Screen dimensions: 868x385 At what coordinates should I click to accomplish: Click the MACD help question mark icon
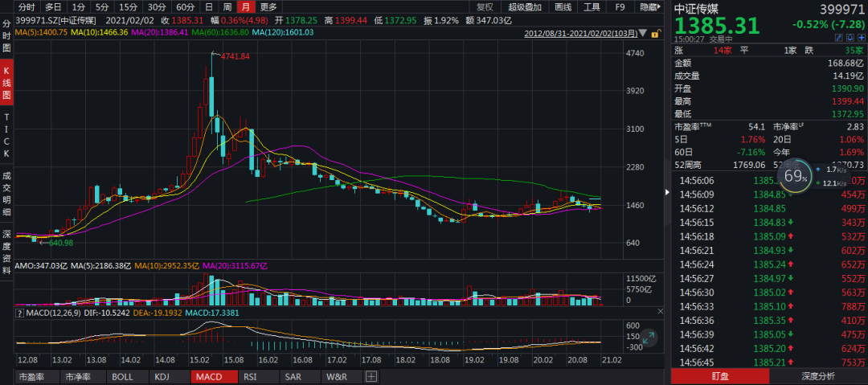coord(19,313)
